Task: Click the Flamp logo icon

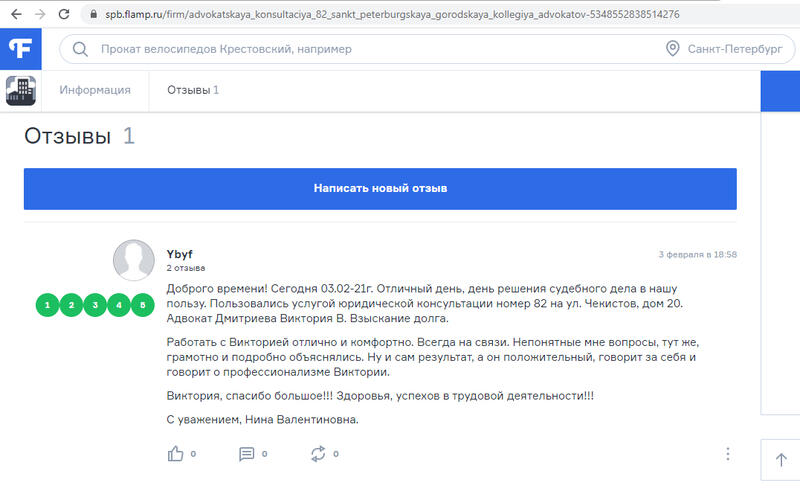Action: 20,49
